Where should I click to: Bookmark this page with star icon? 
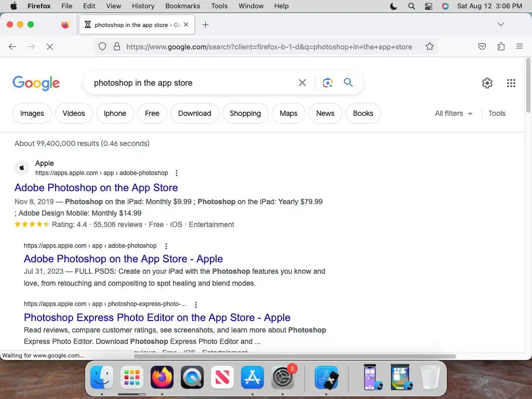coord(430,46)
